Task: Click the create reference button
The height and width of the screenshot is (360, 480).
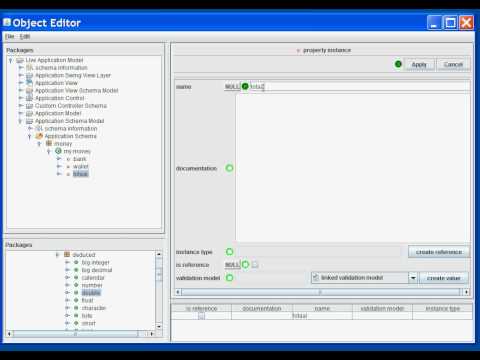Action: click(x=439, y=252)
